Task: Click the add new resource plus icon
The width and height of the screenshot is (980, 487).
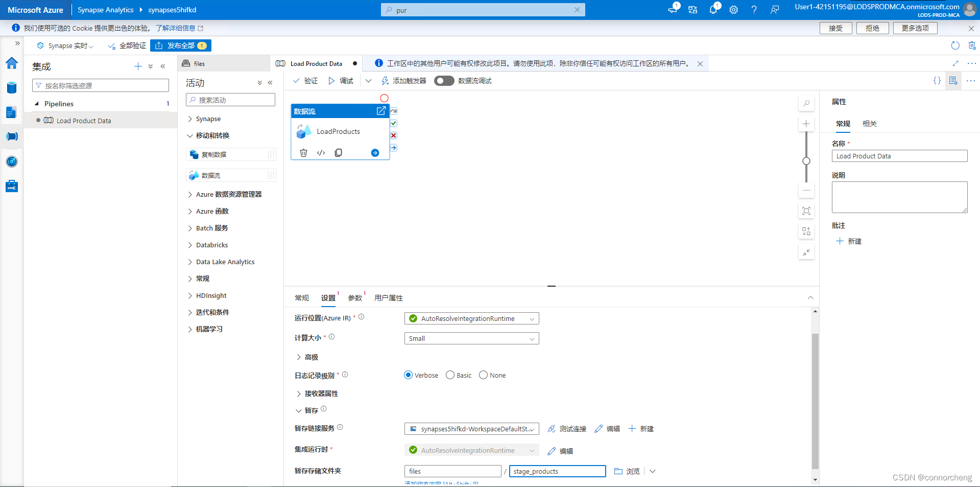Action: 138,66
